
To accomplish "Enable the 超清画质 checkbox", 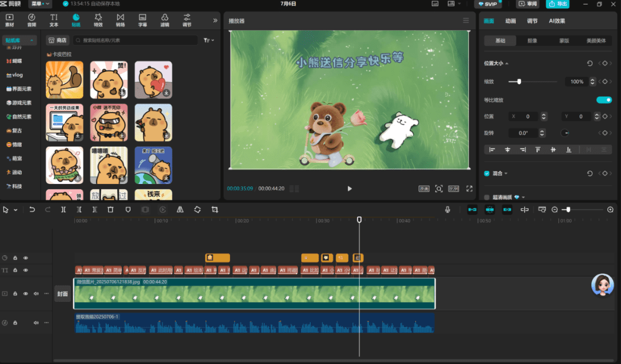I will pos(487,197).
